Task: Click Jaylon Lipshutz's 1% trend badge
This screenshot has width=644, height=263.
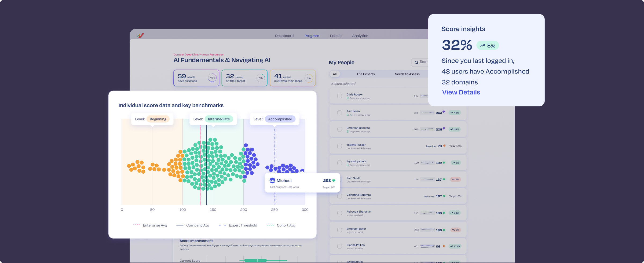Action: point(456,163)
